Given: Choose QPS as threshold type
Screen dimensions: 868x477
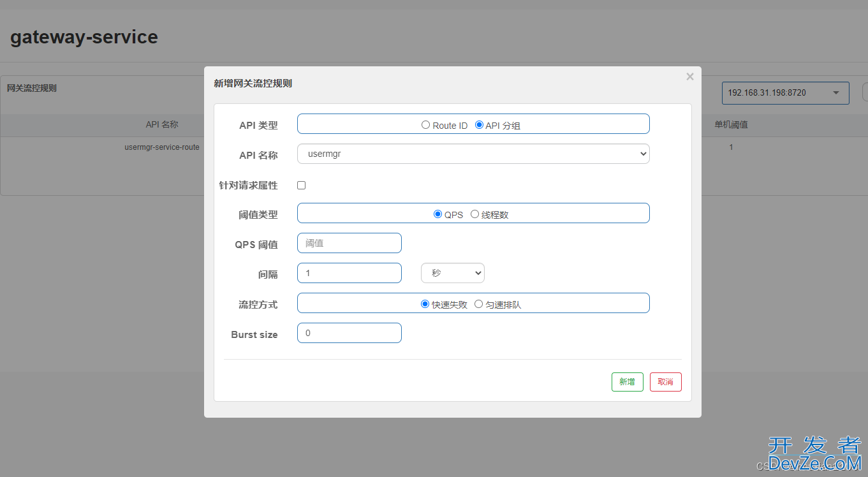Looking at the screenshot, I should pos(438,214).
